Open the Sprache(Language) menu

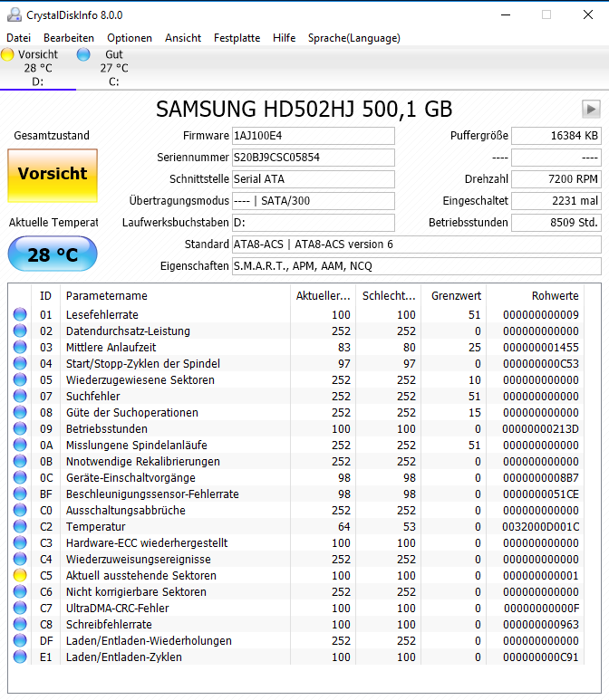[x=353, y=38]
